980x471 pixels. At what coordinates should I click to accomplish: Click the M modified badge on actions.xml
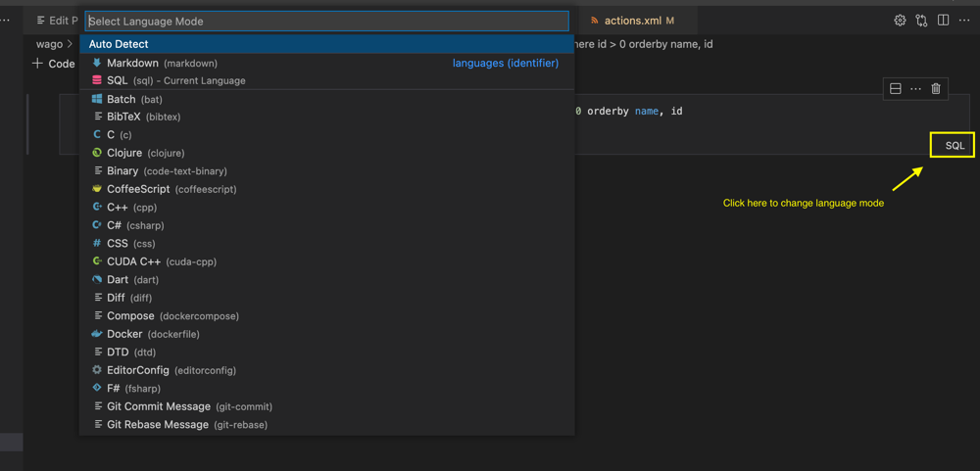click(670, 21)
